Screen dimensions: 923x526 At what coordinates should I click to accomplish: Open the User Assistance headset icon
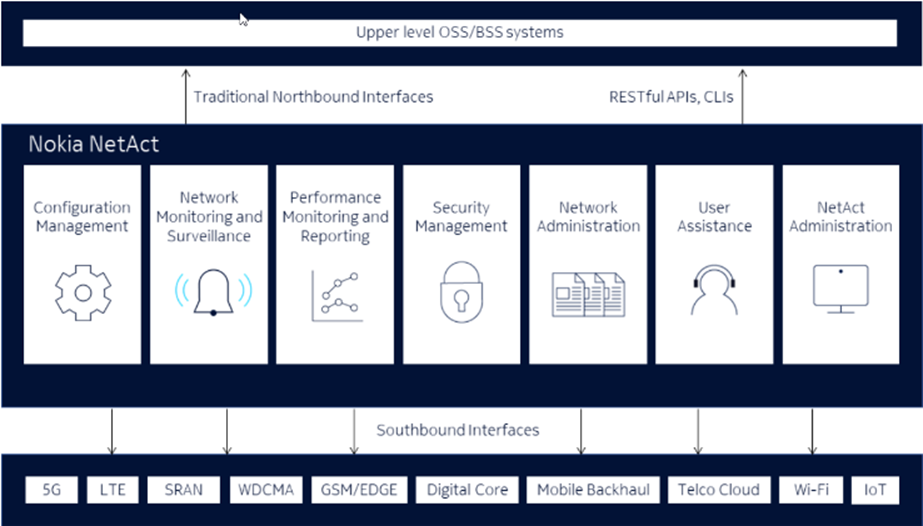pos(714,292)
